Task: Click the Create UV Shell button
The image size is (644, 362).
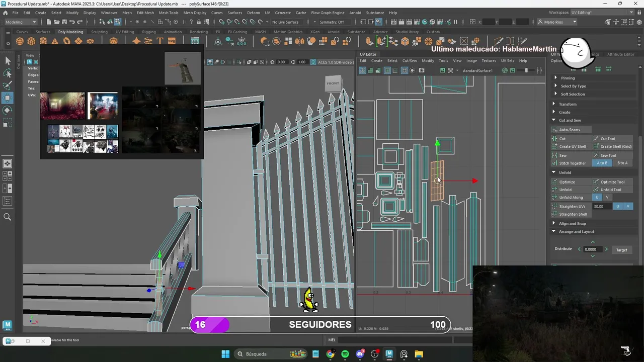Action: pos(572,146)
